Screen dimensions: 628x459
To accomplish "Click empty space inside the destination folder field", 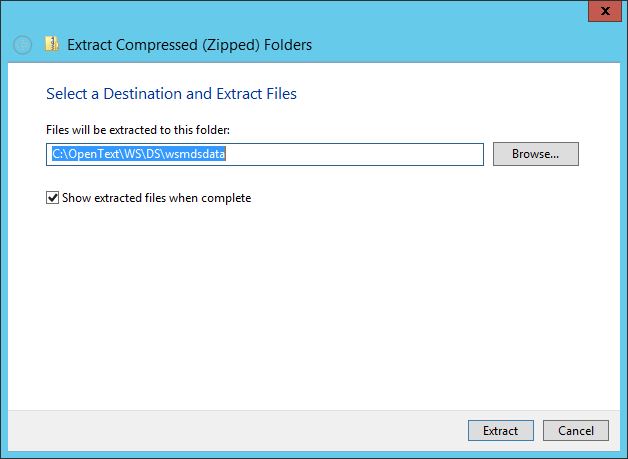I will point(354,154).
